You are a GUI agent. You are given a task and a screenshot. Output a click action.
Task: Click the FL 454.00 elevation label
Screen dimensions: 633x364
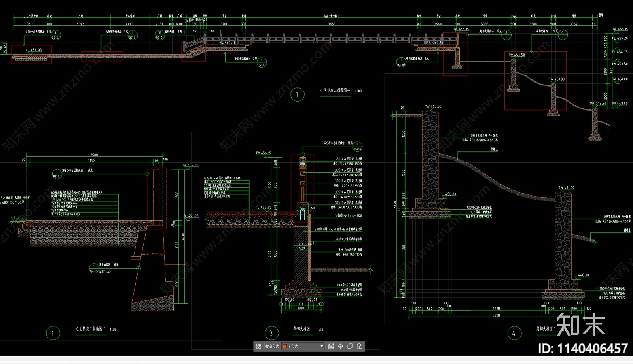point(34,50)
